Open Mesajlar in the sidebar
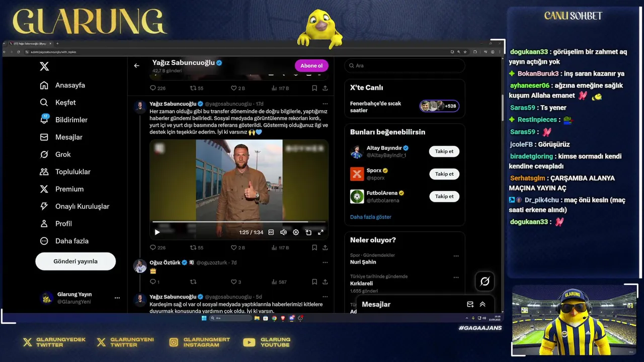This screenshot has width=644, height=362. coord(61,137)
